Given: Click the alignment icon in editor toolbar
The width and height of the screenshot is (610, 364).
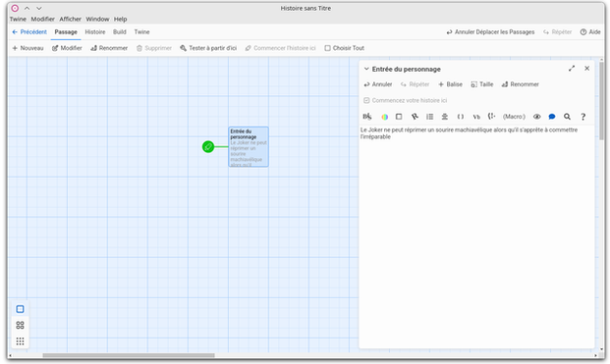Looking at the screenshot, I should tap(444, 117).
